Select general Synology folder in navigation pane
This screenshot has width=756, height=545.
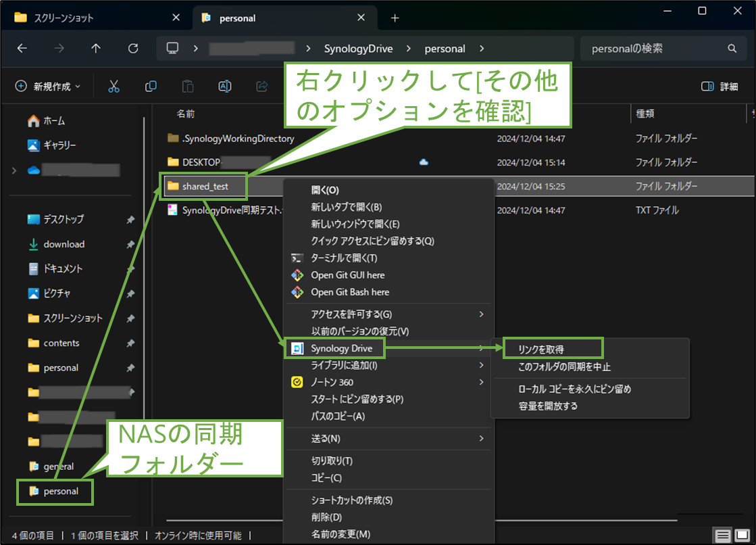[x=51, y=467]
